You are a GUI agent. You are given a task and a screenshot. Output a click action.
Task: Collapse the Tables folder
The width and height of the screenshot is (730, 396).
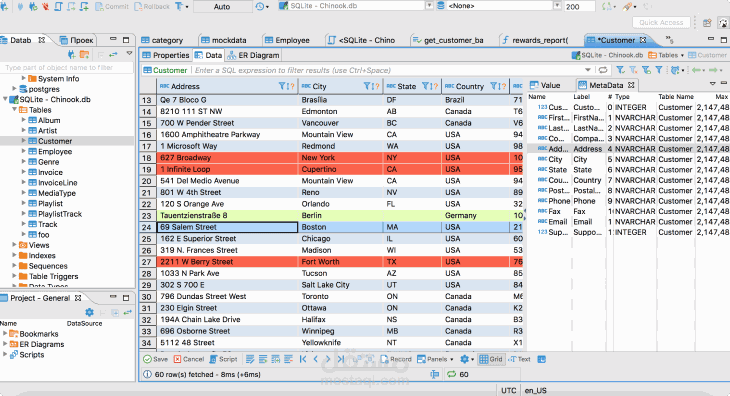click(x=14, y=110)
